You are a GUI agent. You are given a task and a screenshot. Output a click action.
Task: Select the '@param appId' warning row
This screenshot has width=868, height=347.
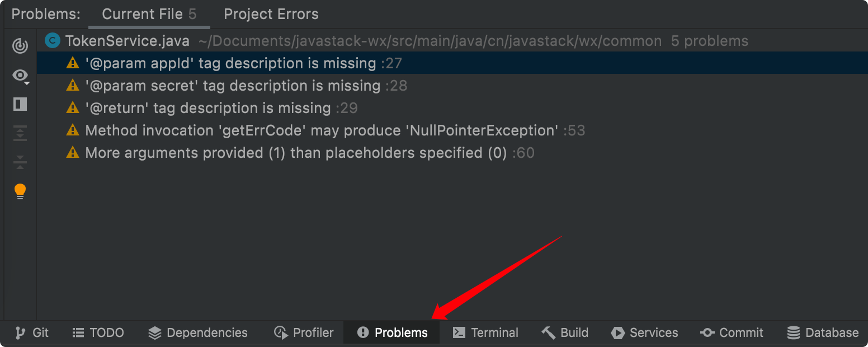[452, 63]
